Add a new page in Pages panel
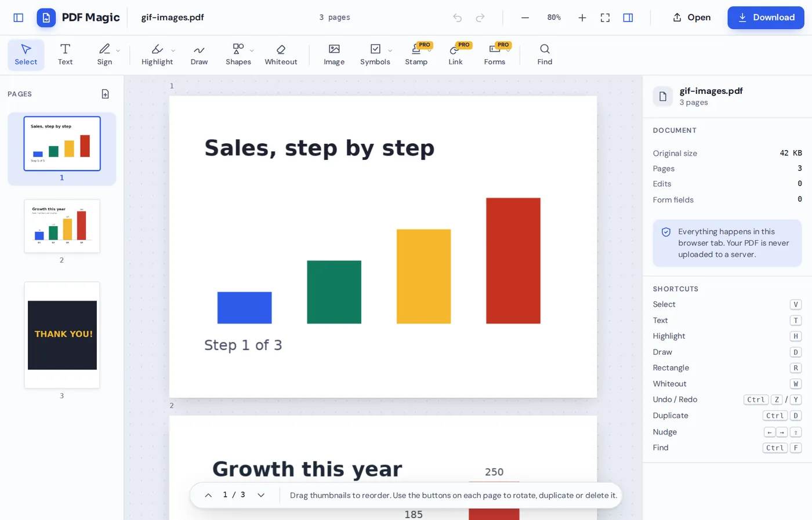 [x=106, y=94]
